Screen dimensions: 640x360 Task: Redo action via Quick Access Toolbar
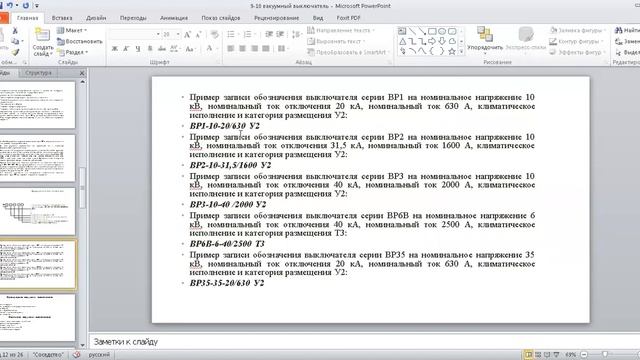(26, 6)
